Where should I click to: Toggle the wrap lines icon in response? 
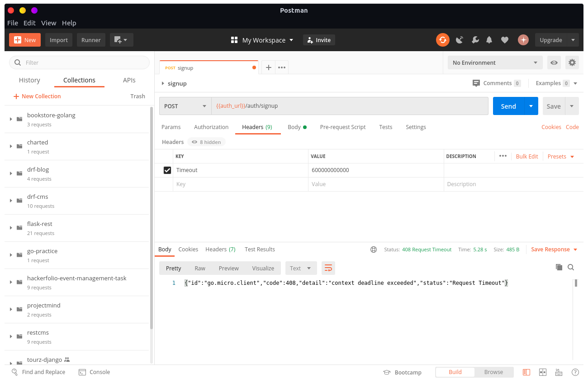click(x=328, y=268)
